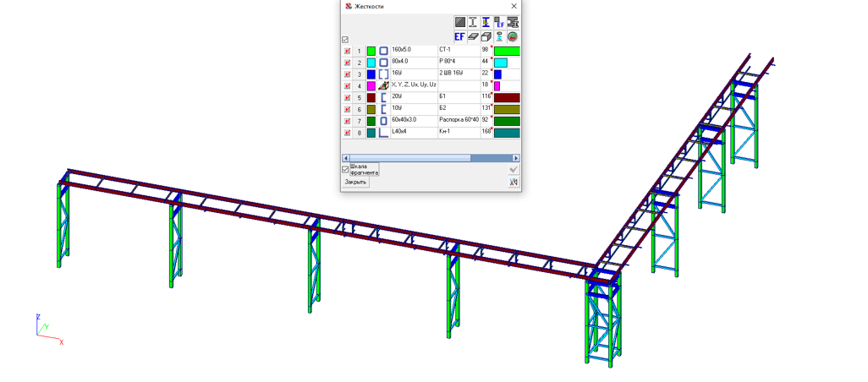Select the 3D solid cube icon
This screenshot has height=382, width=868.
(486, 37)
